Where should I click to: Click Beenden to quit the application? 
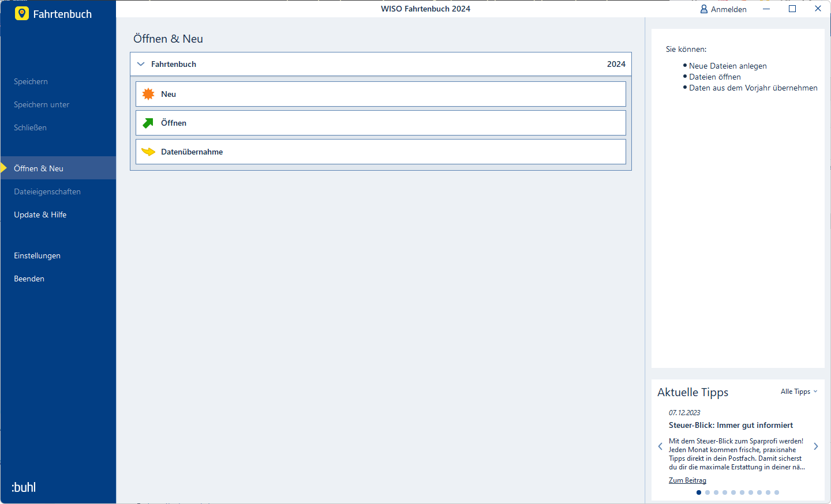point(29,279)
